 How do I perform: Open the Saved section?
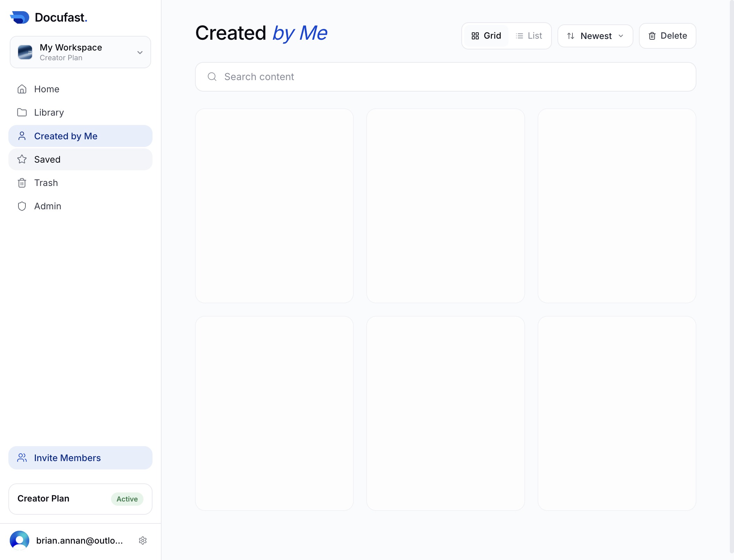pyautogui.click(x=80, y=159)
